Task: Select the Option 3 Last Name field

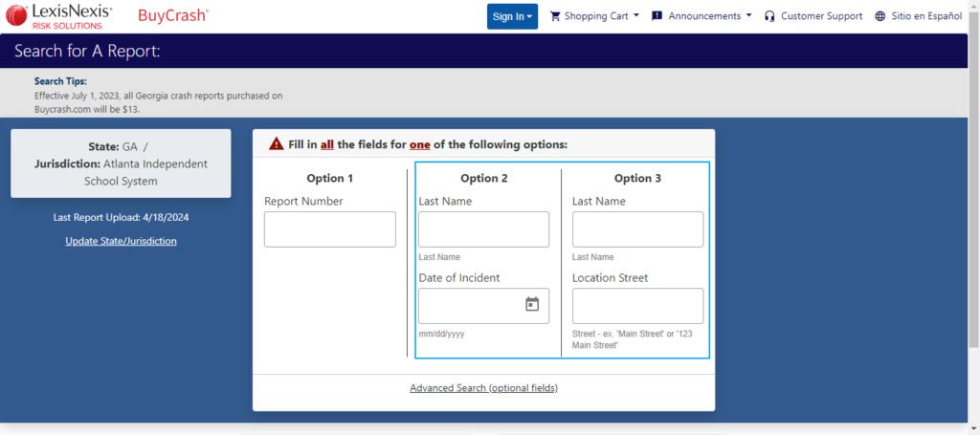Action: click(637, 229)
